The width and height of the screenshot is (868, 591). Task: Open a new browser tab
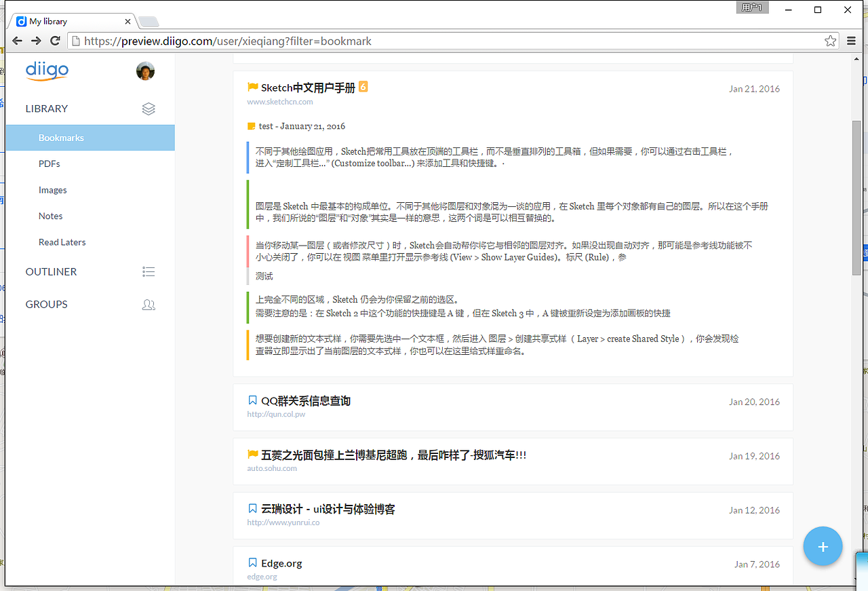[149, 22]
